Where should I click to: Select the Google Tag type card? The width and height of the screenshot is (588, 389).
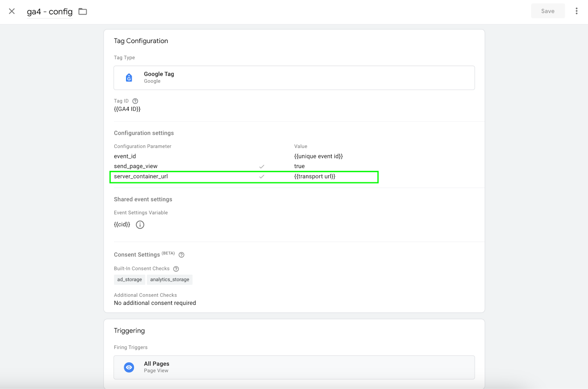pyautogui.click(x=294, y=78)
